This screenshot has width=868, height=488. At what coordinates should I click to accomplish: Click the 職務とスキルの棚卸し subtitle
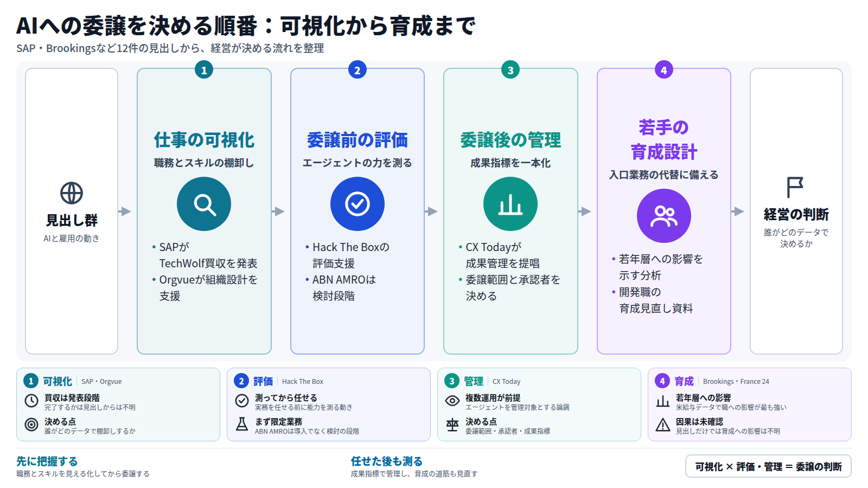coord(204,163)
